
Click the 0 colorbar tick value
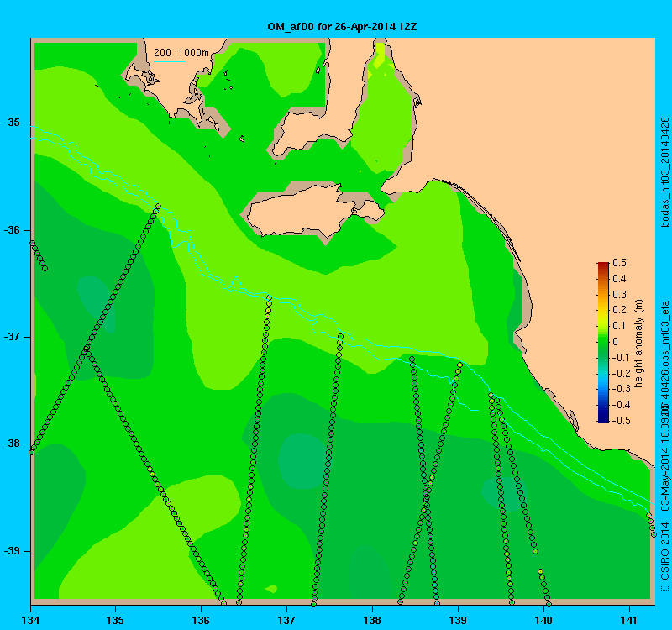coord(616,342)
